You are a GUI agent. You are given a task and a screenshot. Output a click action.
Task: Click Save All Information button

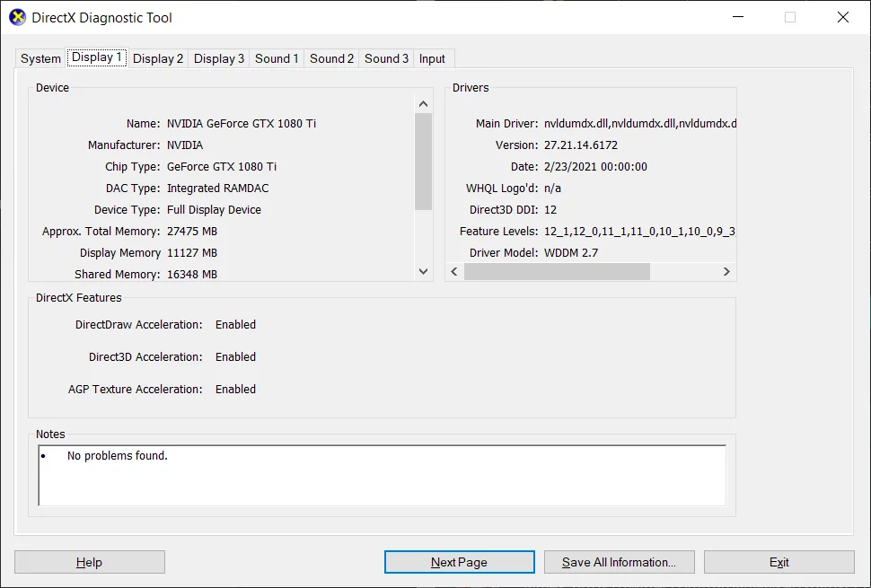coord(620,563)
